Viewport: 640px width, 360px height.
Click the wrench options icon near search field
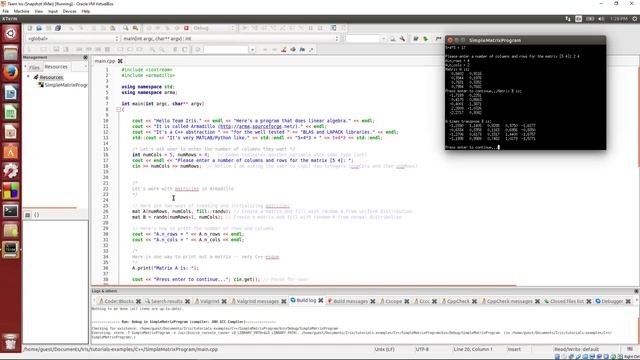click(402, 39)
